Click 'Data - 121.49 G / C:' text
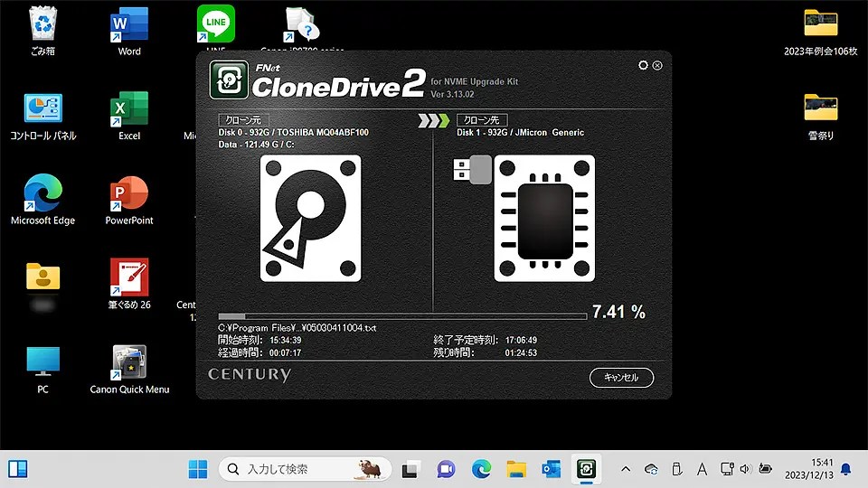 pos(256,145)
